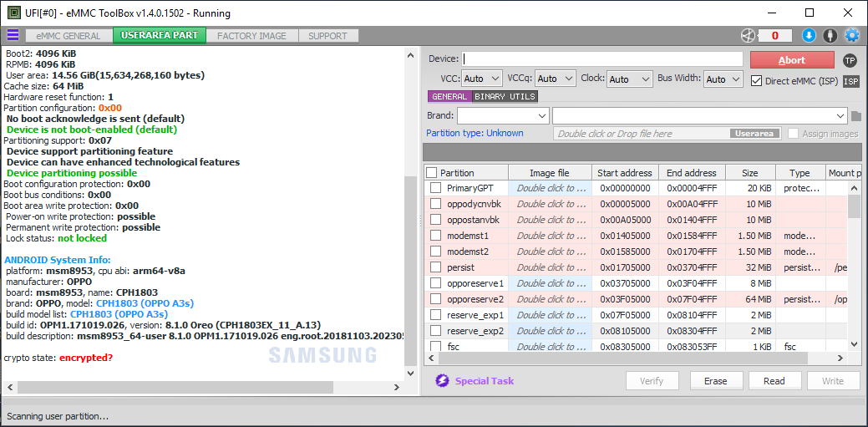Click the Special Task link
The image size is (868, 427).
[x=485, y=381]
